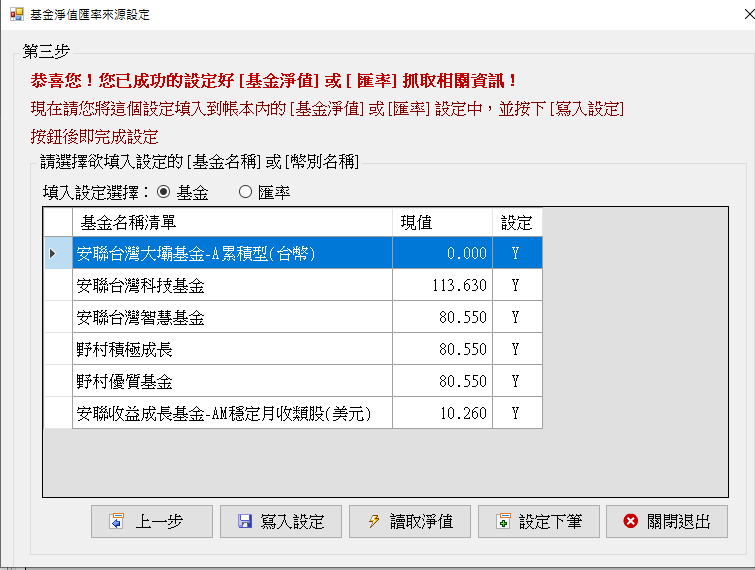Click 現值 cell of 野村優質基金 row
The image size is (755, 570).
pyautogui.click(x=443, y=381)
